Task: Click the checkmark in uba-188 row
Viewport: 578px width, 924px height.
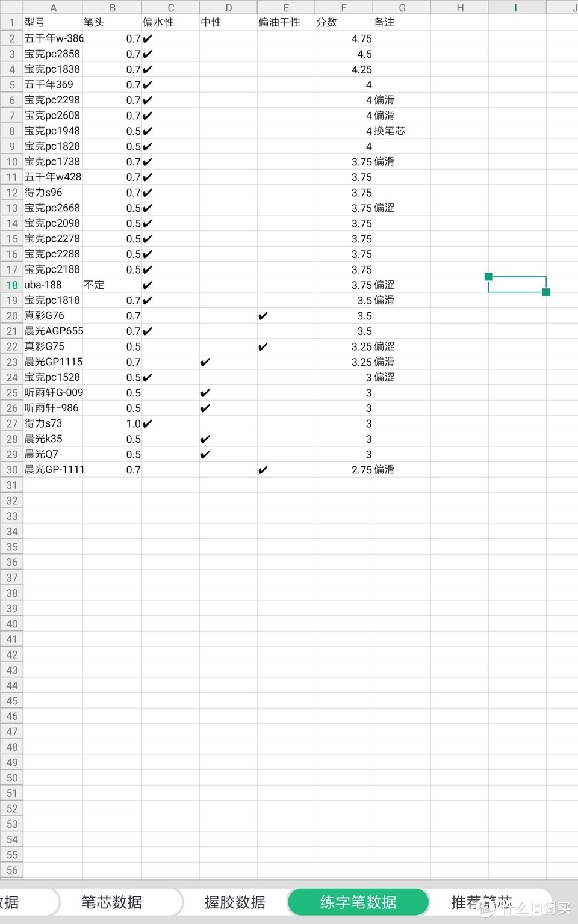Action: click(x=148, y=285)
